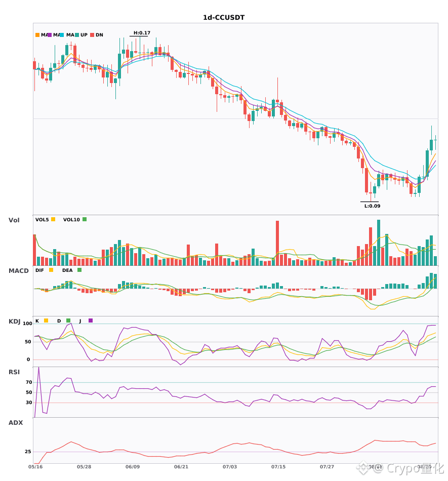Click the yellow DIF swatch
This screenshot has height=481, width=448.
coord(51,270)
